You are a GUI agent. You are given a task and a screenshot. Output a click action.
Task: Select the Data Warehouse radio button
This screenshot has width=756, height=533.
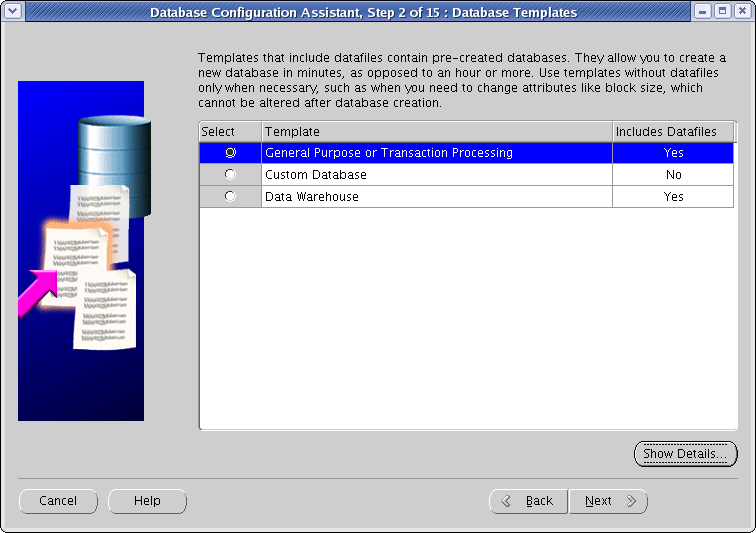click(230, 196)
